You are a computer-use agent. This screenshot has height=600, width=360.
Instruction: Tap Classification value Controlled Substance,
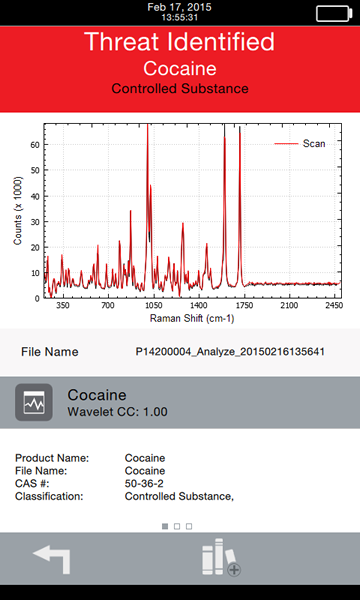point(179,496)
